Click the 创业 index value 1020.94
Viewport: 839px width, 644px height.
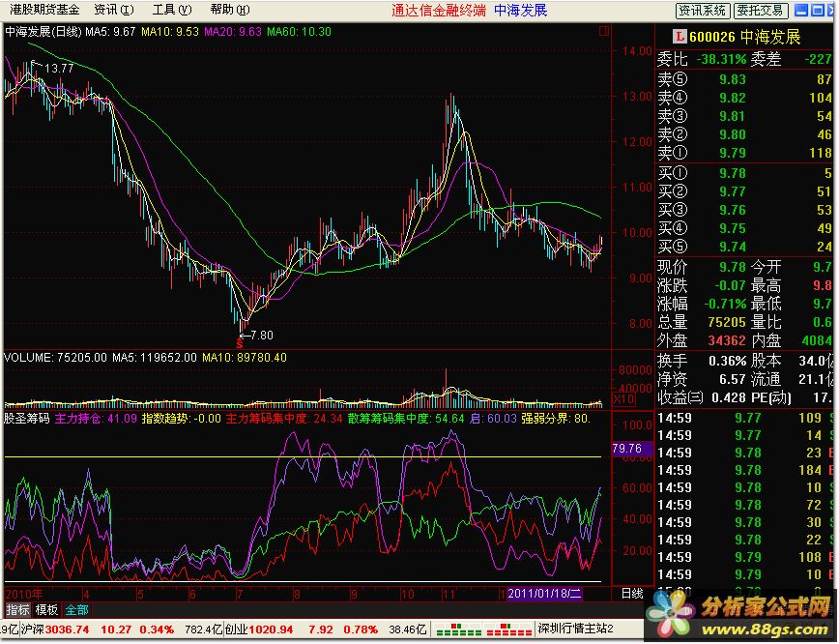click(x=271, y=629)
